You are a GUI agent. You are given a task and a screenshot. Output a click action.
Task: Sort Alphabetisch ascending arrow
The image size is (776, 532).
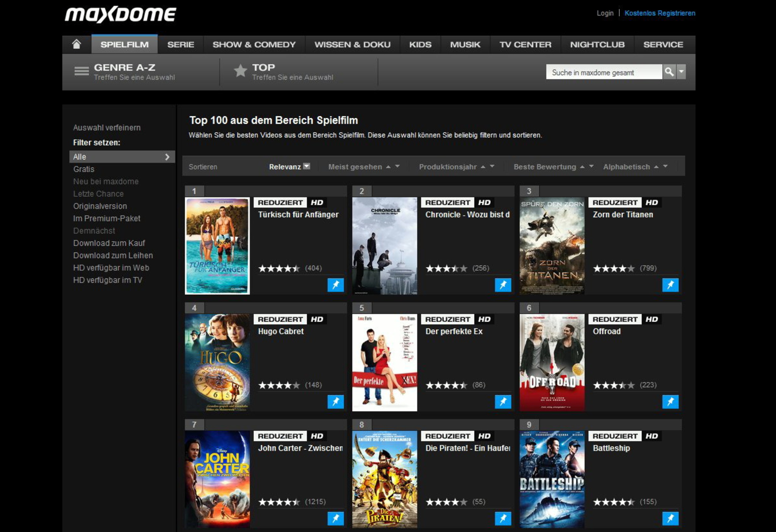click(656, 167)
